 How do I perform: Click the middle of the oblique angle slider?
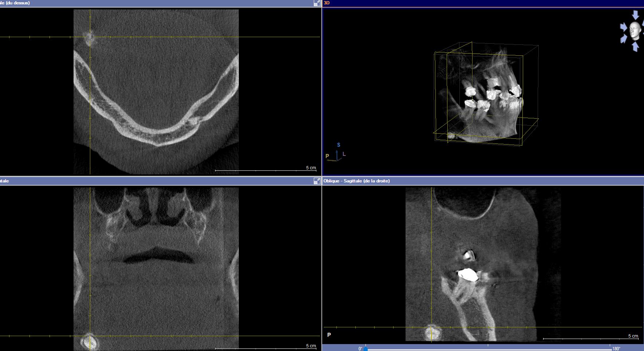click(x=488, y=349)
